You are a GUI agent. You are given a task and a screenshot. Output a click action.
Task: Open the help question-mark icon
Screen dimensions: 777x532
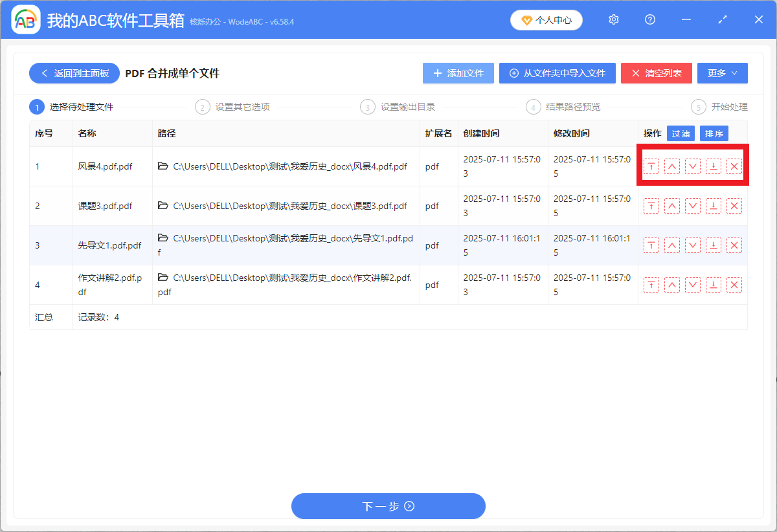(649, 19)
